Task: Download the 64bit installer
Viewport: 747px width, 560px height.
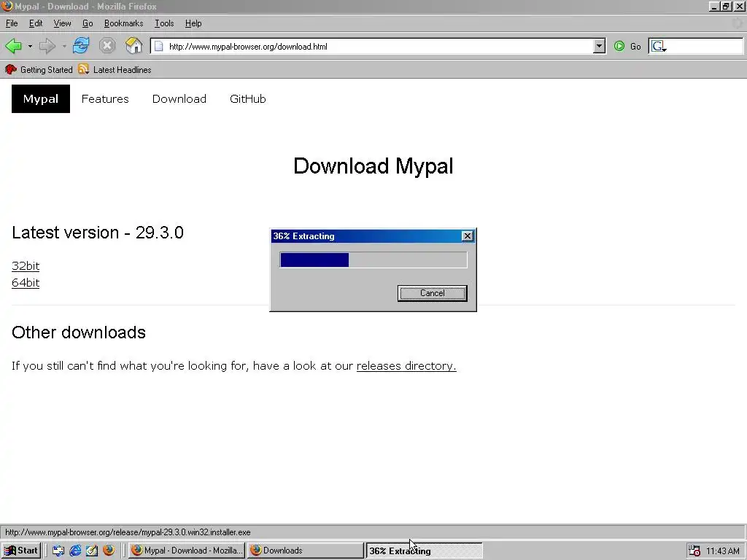Action: (x=26, y=282)
